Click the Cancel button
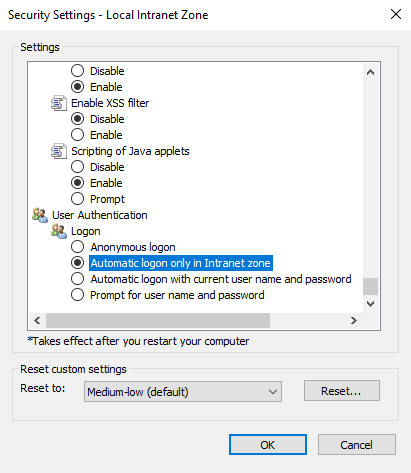This screenshot has height=473, width=411. pos(357,445)
